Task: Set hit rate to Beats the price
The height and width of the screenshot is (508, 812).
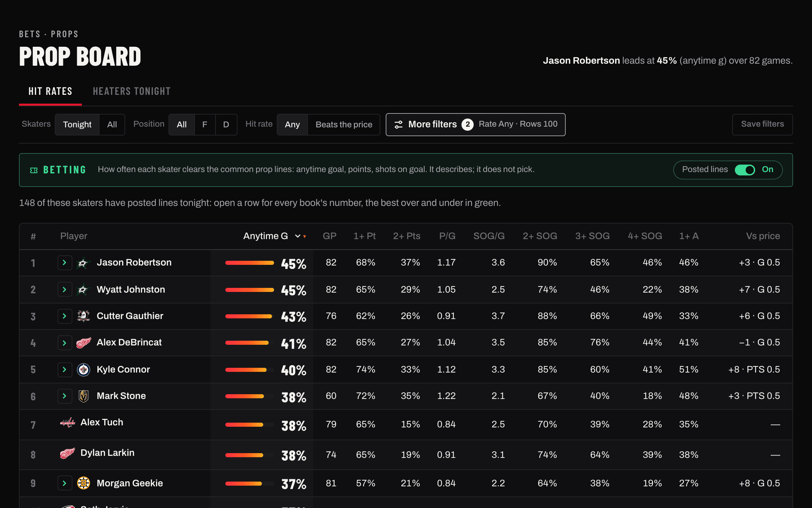Action: pos(344,125)
